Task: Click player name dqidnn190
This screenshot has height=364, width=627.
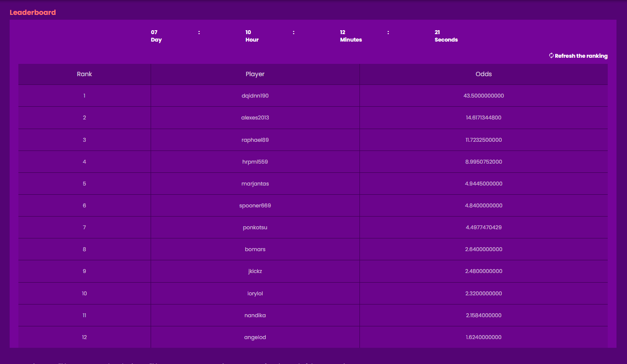Action: click(255, 96)
